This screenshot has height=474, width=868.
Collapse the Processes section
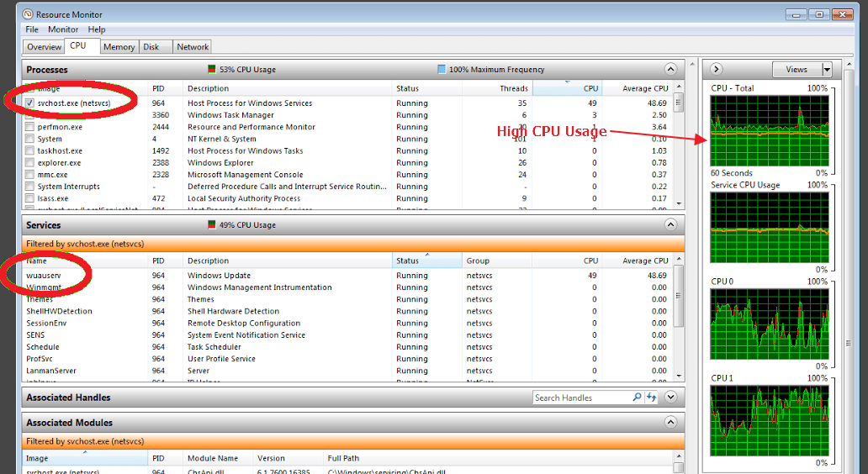(670, 70)
